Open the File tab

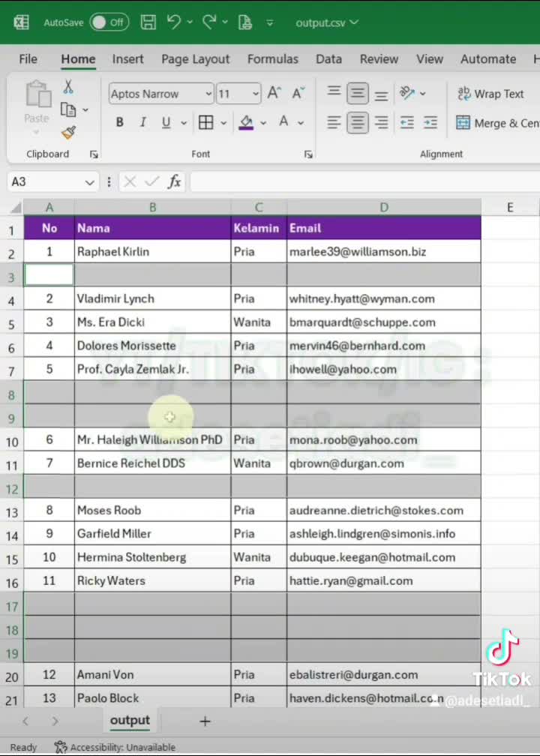coord(28,58)
